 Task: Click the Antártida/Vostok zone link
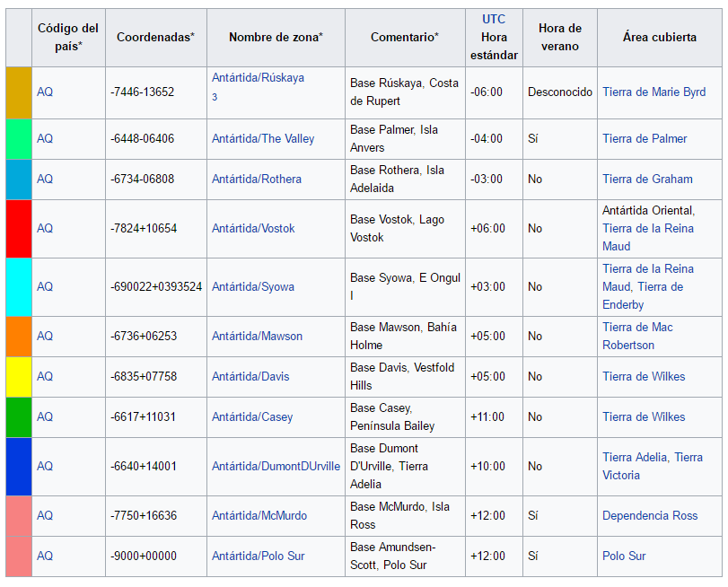253,228
